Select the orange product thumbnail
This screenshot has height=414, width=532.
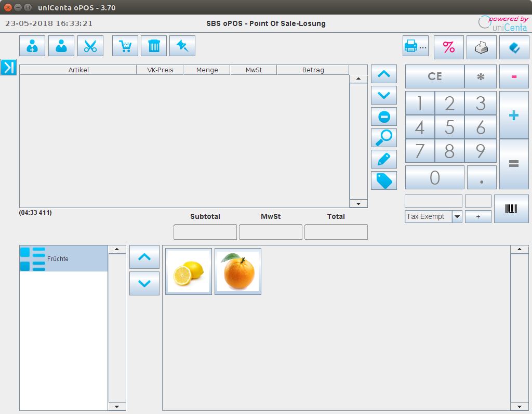[238, 271]
